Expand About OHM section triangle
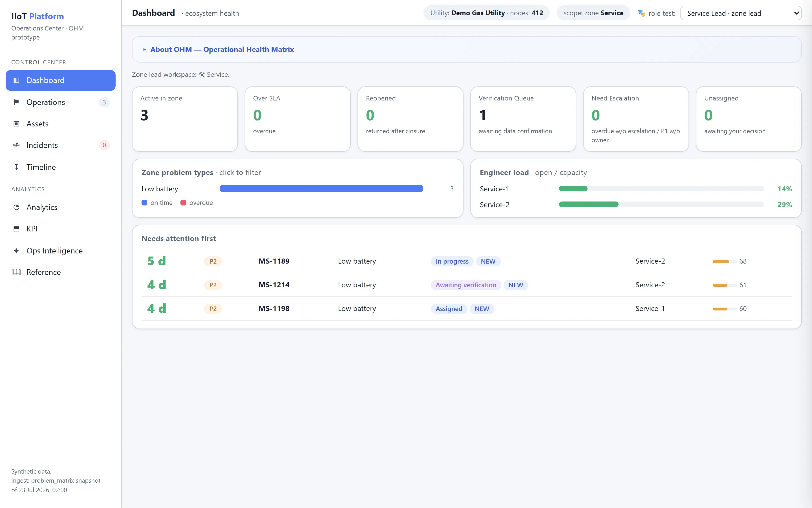The width and height of the screenshot is (812, 508). point(145,50)
